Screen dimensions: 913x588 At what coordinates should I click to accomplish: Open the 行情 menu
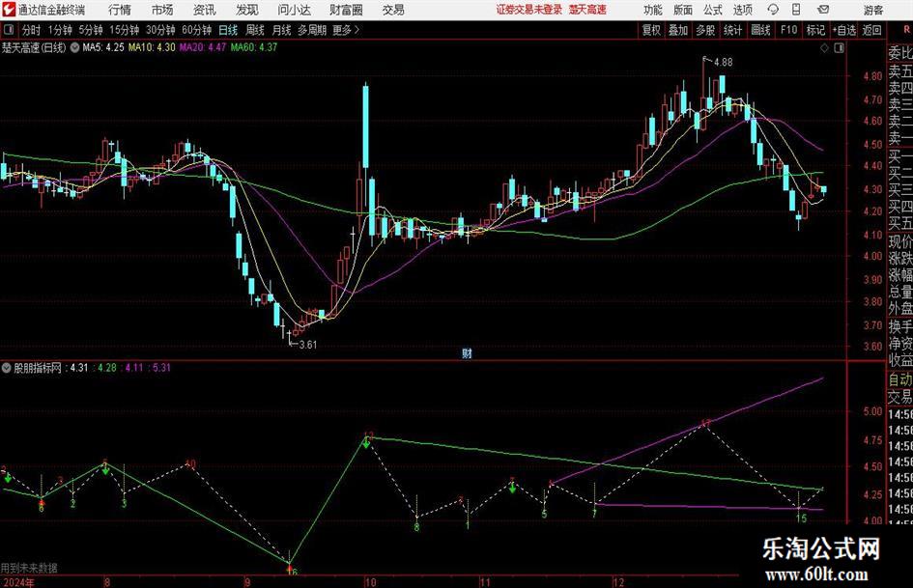point(120,10)
